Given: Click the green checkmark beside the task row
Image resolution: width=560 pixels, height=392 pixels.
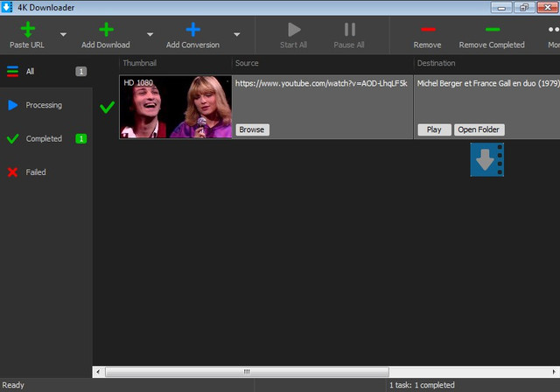Looking at the screenshot, I should pyautogui.click(x=107, y=107).
